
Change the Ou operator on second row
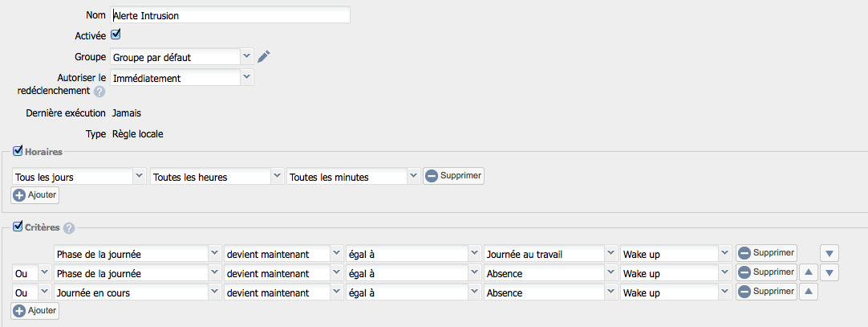tap(31, 273)
